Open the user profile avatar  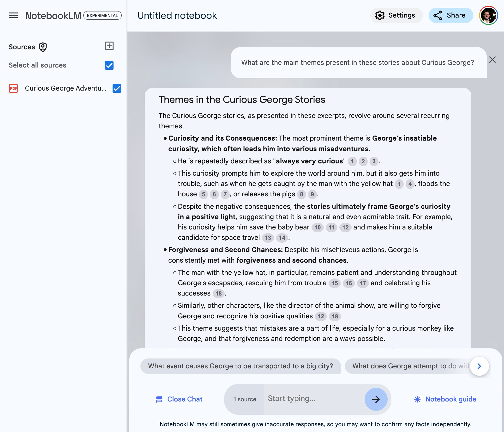[488, 15]
